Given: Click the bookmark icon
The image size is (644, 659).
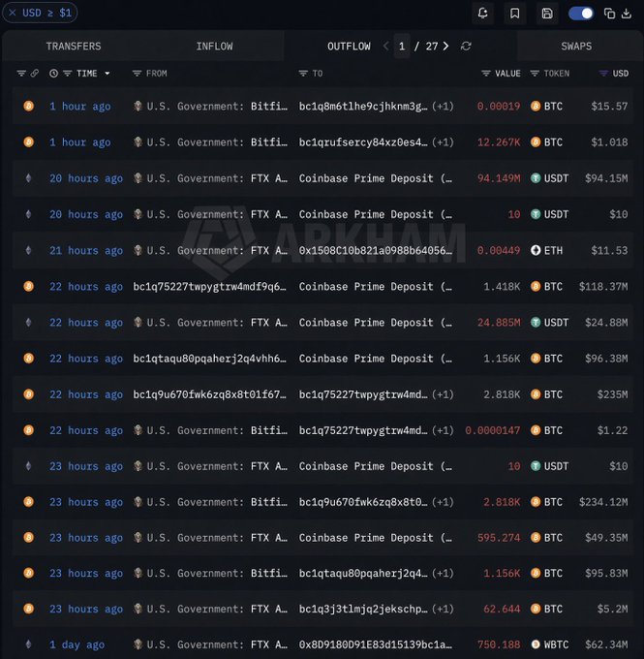Looking at the screenshot, I should click(514, 14).
